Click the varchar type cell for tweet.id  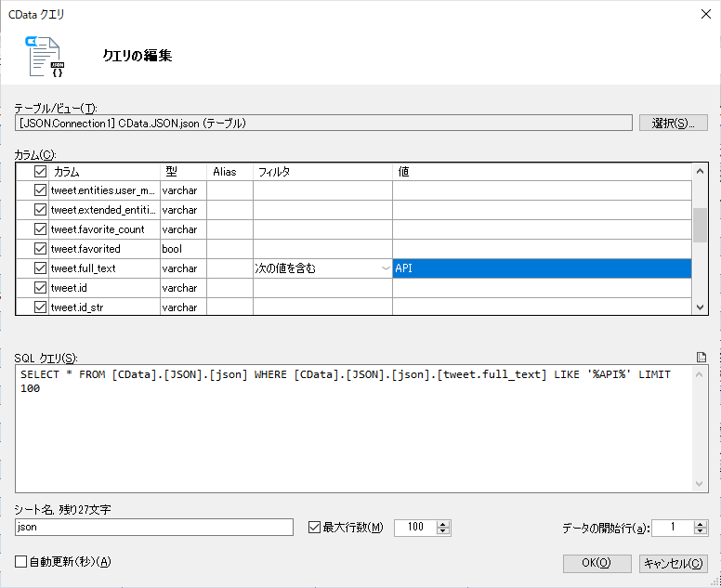click(183, 288)
